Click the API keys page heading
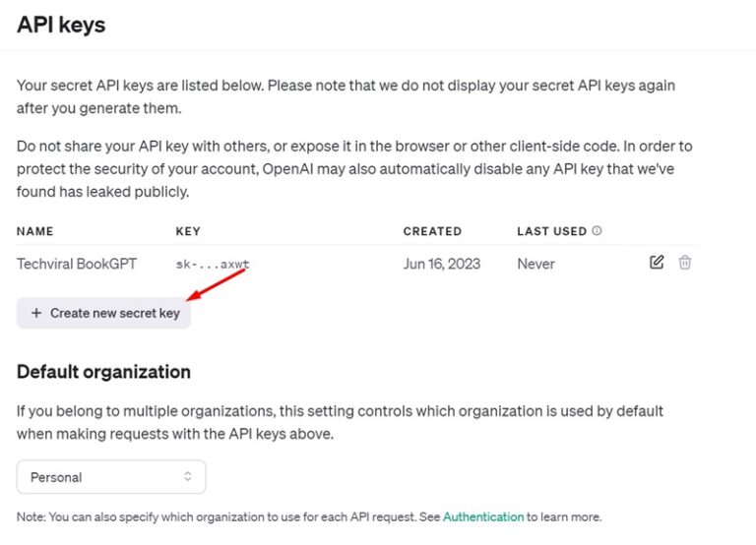The image size is (756, 545). [x=61, y=26]
